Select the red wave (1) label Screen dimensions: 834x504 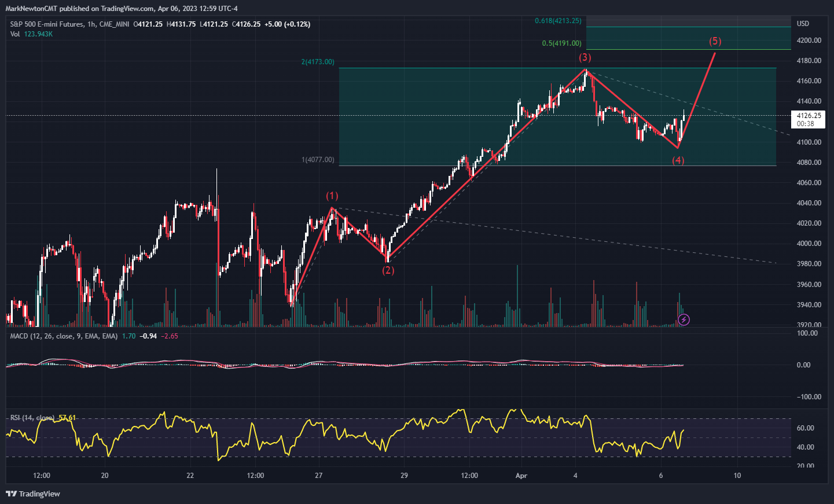(332, 196)
